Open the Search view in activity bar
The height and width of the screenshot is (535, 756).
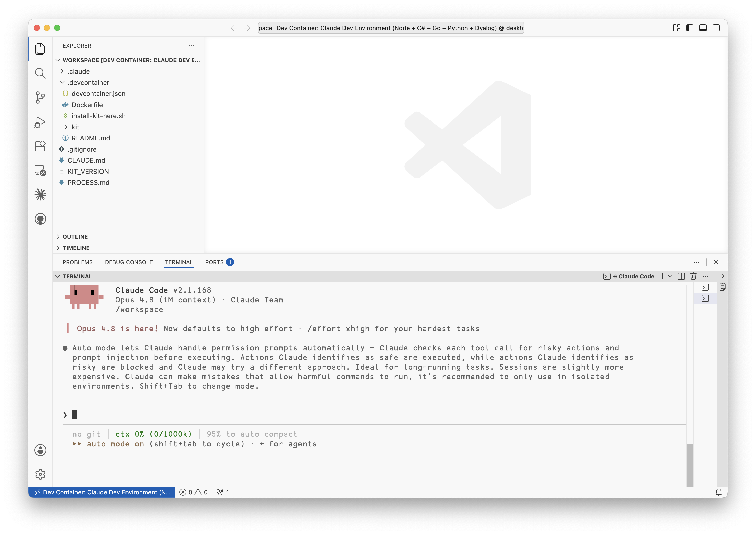tap(40, 73)
